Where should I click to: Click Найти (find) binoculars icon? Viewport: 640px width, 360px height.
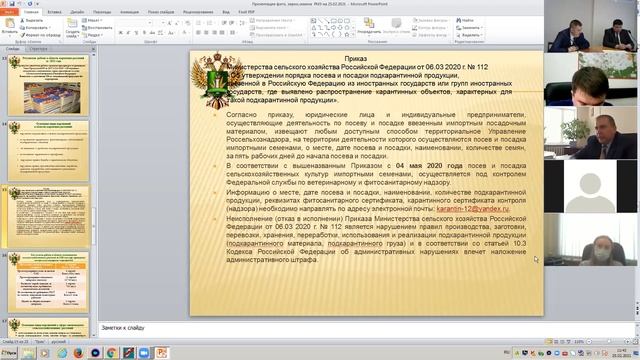pos(458,20)
